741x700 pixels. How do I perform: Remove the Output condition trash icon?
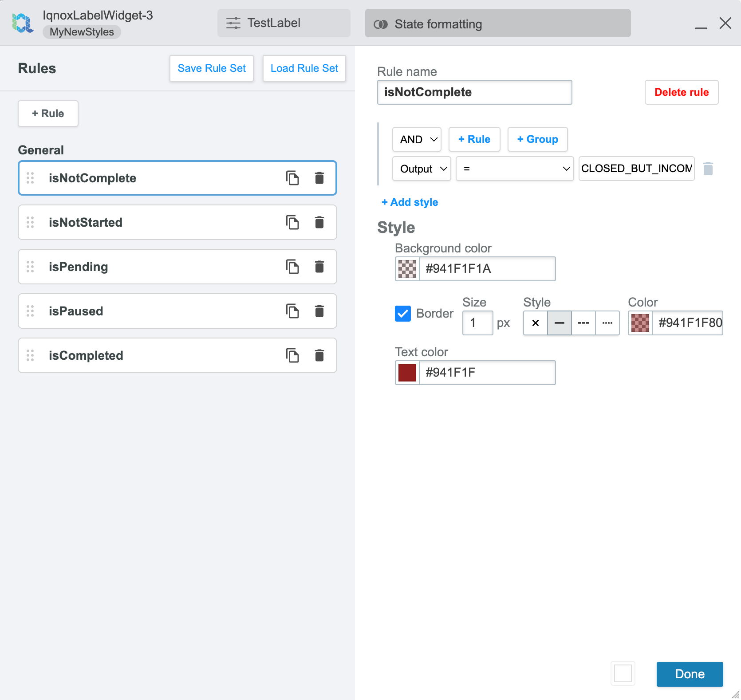[x=708, y=169]
